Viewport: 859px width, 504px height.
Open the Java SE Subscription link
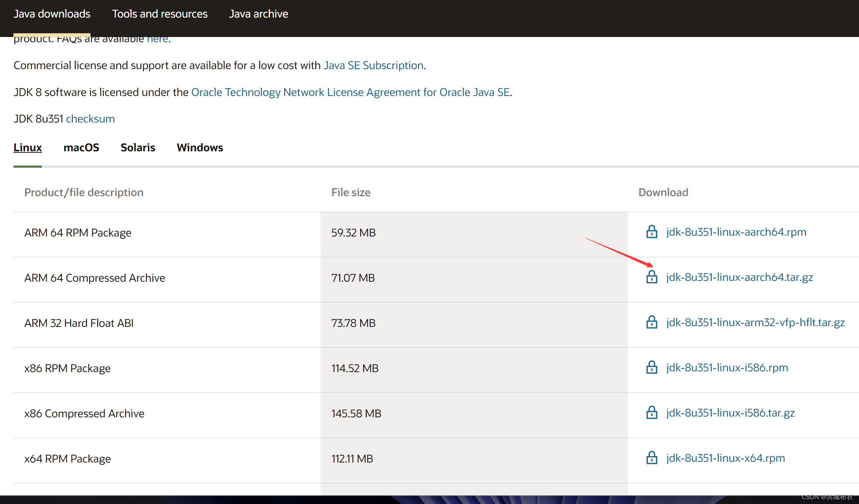click(373, 65)
